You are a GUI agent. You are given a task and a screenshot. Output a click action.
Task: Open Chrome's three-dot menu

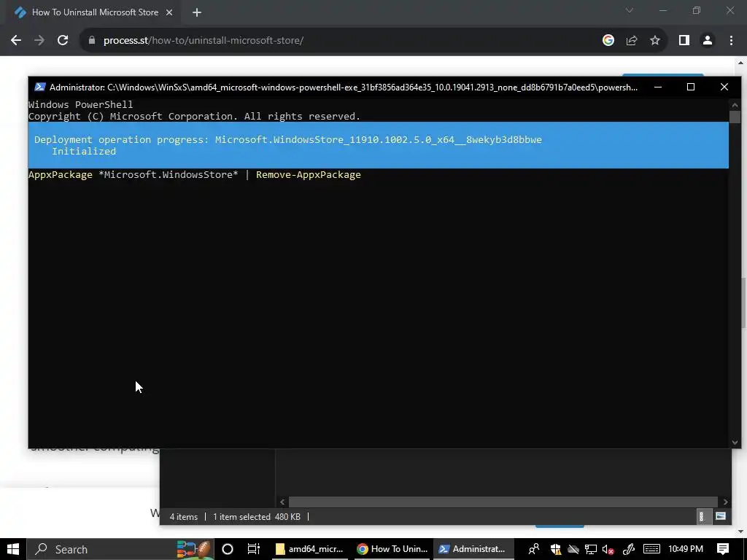coord(731,41)
